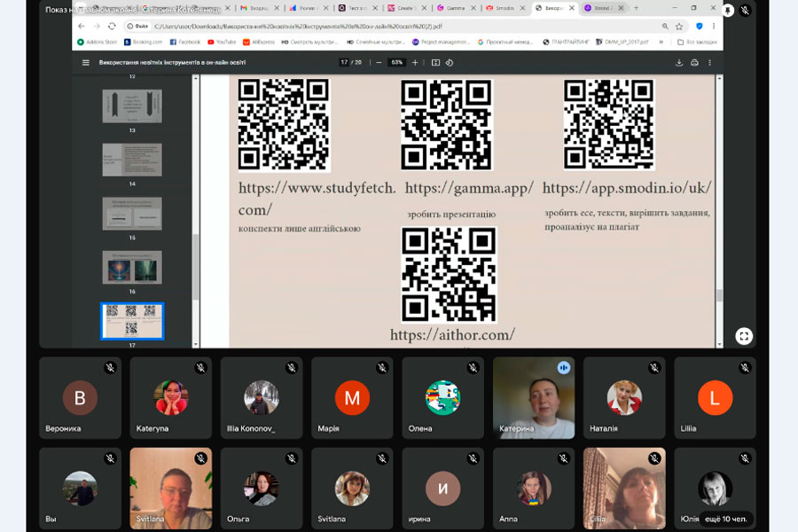
Task: Open the Booking.com bookmark
Action: [143, 43]
